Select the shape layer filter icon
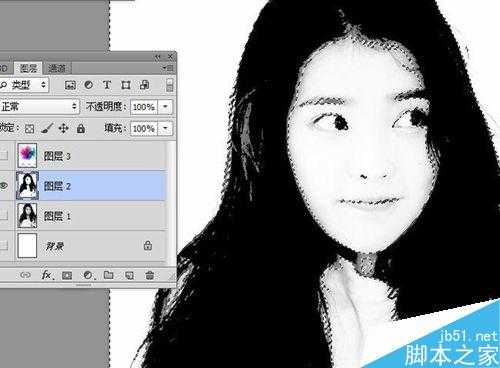The height and width of the screenshot is (368, 500). (x=126, y=85)
